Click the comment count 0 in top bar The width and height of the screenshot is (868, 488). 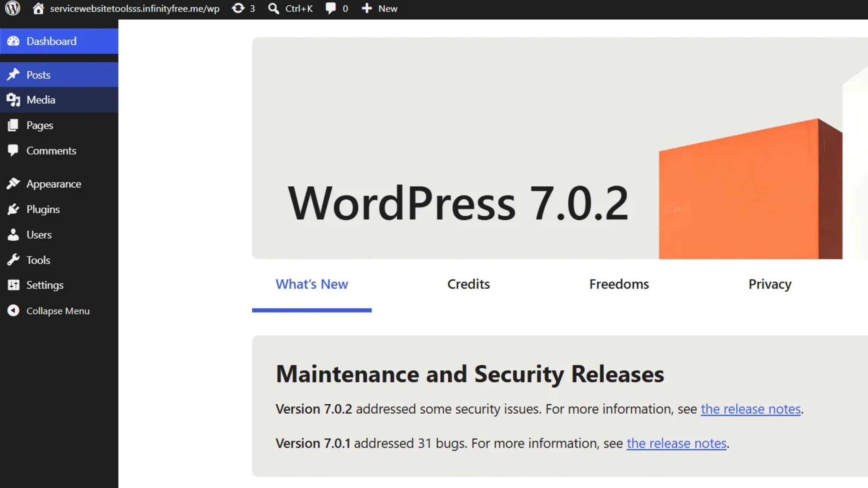[345, 9]
